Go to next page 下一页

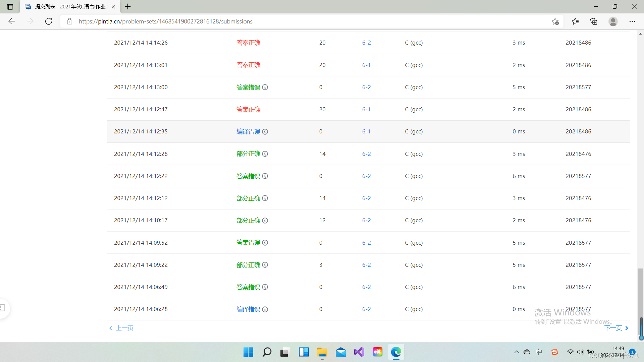pos(616,328)
